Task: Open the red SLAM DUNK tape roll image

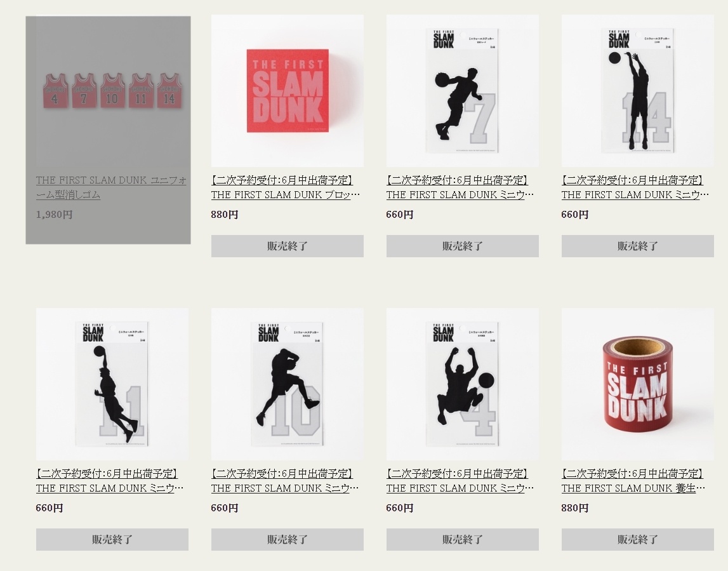Action: click(637, 384)
